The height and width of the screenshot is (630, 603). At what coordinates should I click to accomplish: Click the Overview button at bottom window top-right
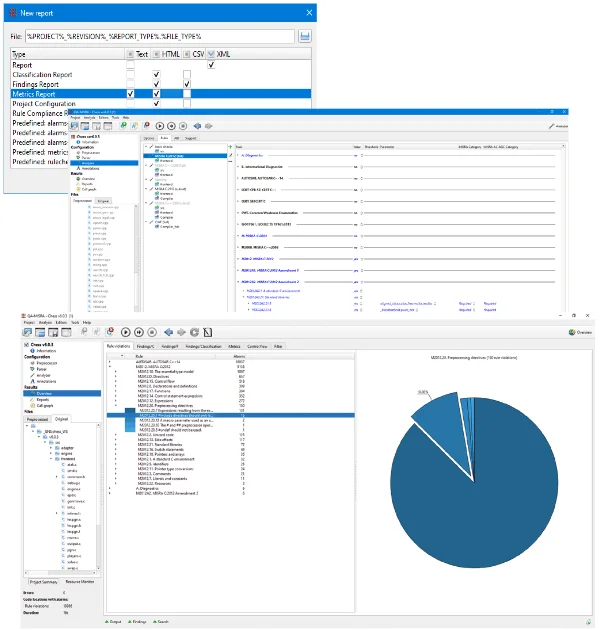580,332
